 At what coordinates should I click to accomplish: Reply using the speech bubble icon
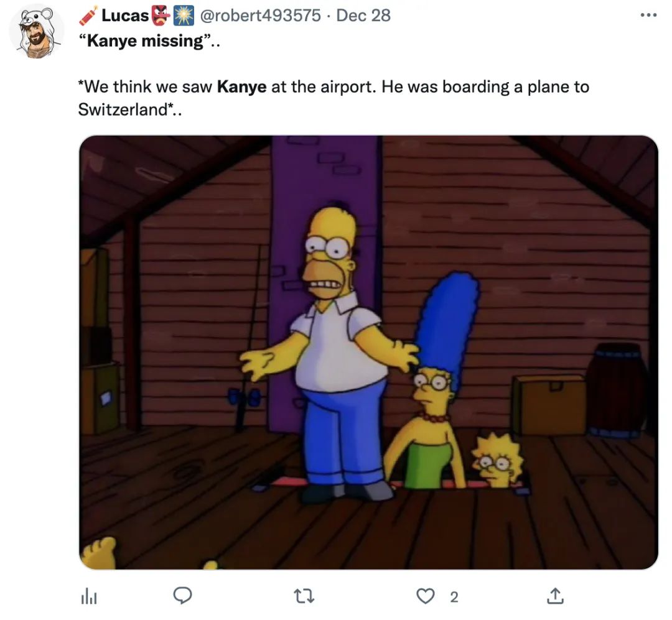[182, 596]
